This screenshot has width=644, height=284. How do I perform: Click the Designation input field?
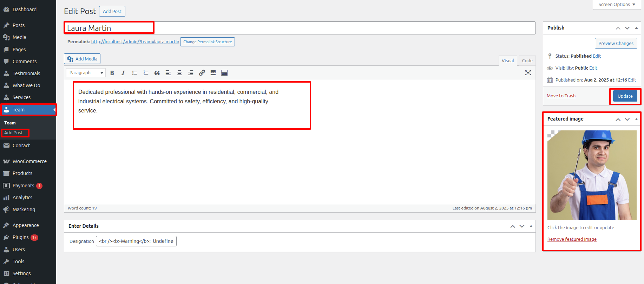pyautogui.click(x=136, y=241)
